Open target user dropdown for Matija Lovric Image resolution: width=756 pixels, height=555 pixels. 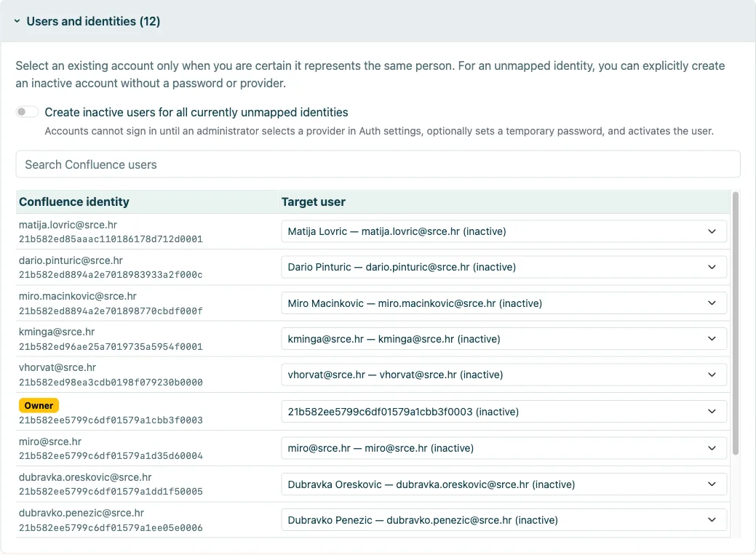click(504, 231)
